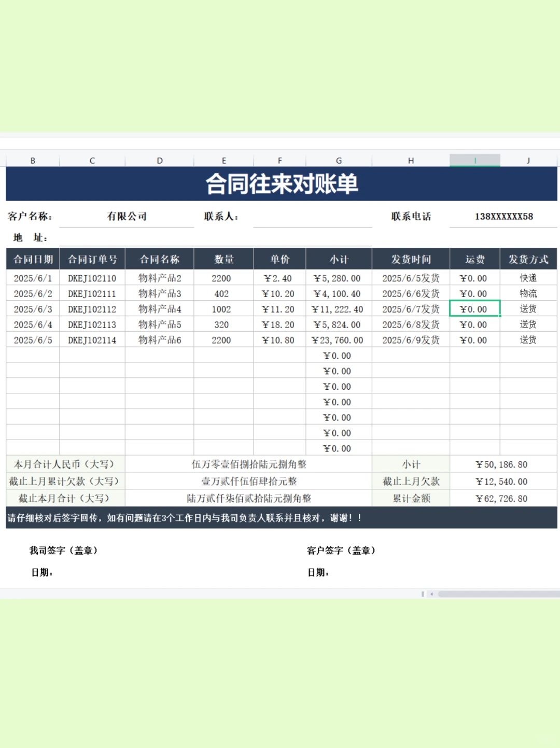
Task: Select column header F
Action: (280, 160)
